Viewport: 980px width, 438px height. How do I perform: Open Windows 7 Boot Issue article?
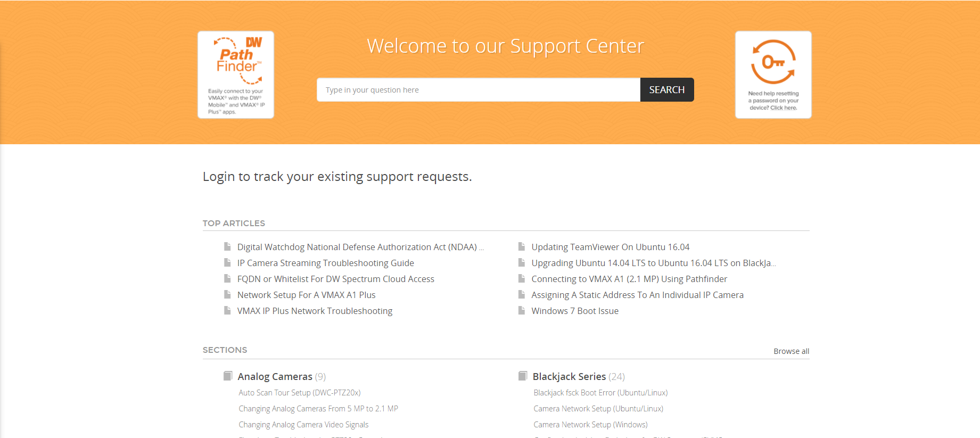(x=575, y=311)
